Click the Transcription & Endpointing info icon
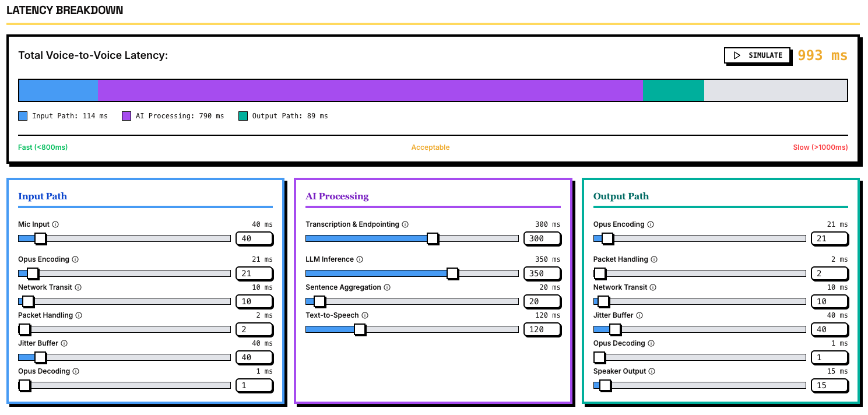 pyautogui.click(x=405, y=224)
